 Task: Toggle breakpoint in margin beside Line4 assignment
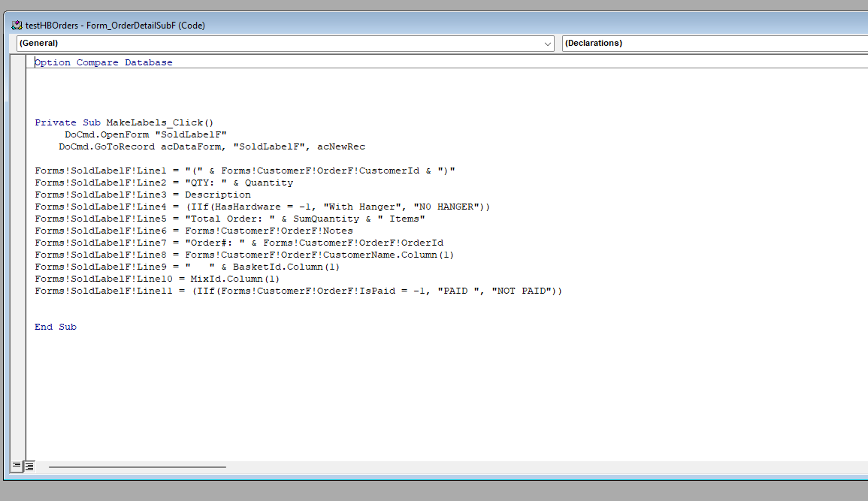click(20, 207)
